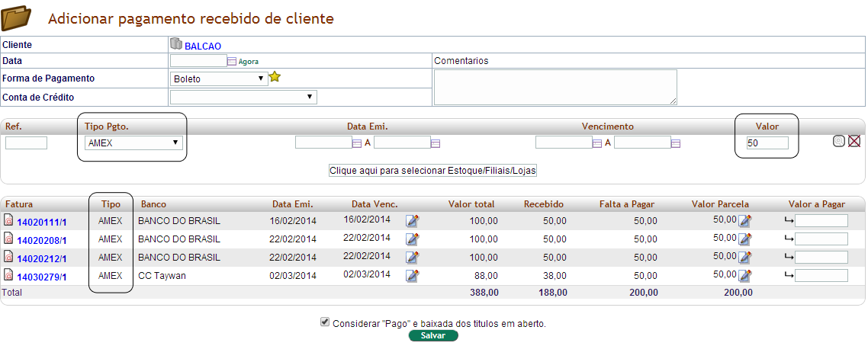Edit due date of invoice 14030279/1
This screenshot has height=346, width=868.
413,276
